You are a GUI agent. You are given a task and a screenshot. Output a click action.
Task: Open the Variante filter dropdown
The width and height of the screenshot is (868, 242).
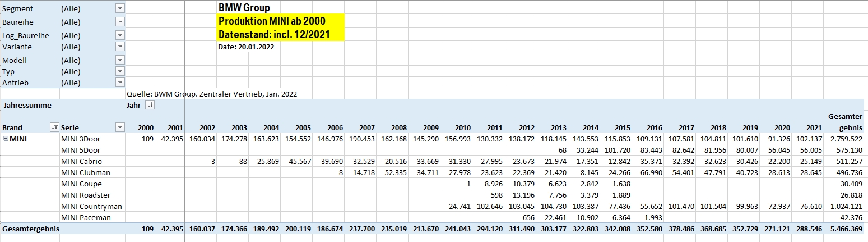pos(119,47)
